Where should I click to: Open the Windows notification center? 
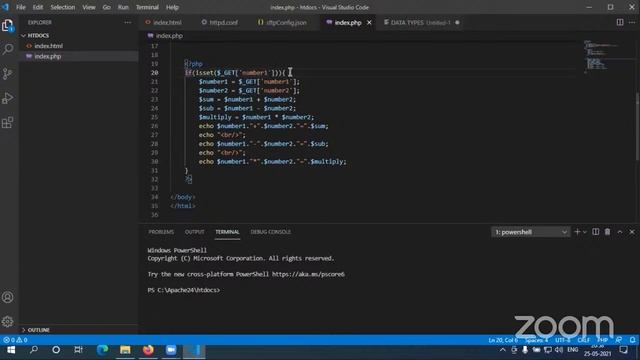click(x=624, y=350)
